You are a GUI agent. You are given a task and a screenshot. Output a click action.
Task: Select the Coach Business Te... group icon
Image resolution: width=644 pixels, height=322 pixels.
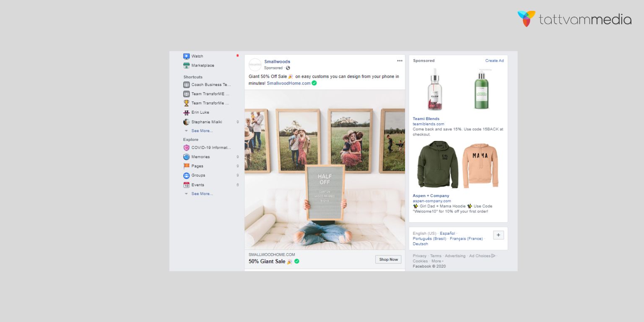click(x=187, y=85)
